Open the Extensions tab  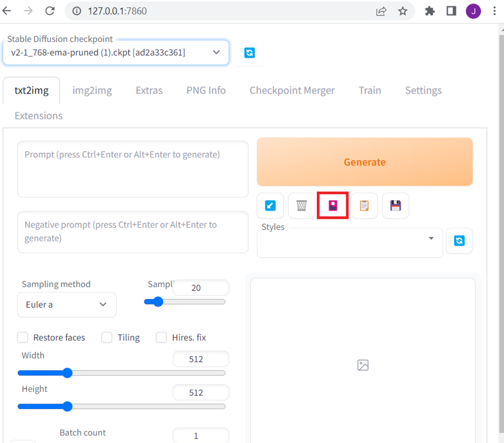tap(38, 115)
